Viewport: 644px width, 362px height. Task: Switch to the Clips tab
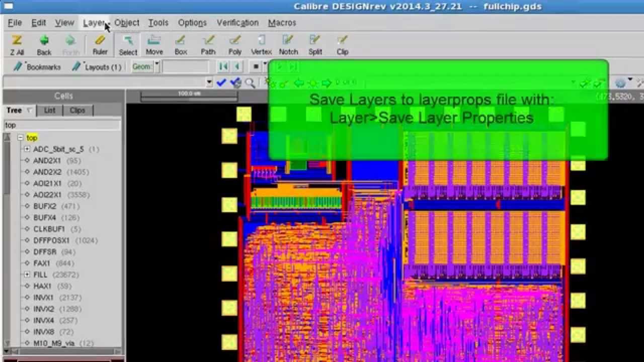tap(77, 110)
